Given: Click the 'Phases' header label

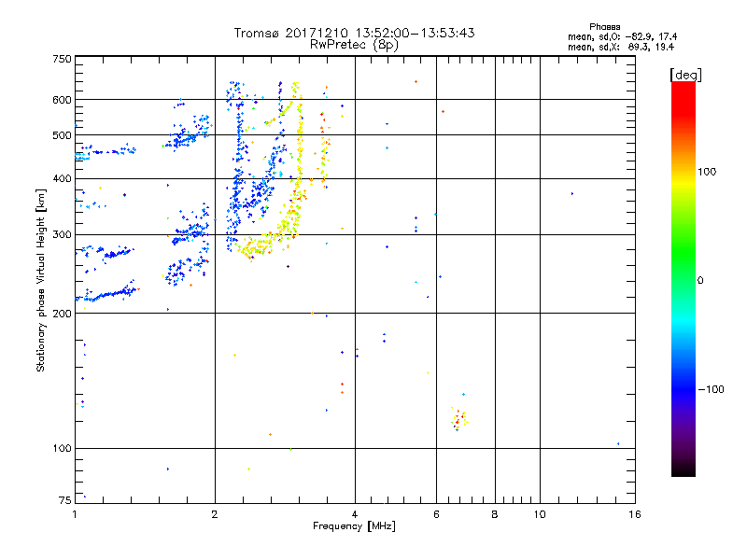Looking at the screenshot, I should click(x=604, y=27).
